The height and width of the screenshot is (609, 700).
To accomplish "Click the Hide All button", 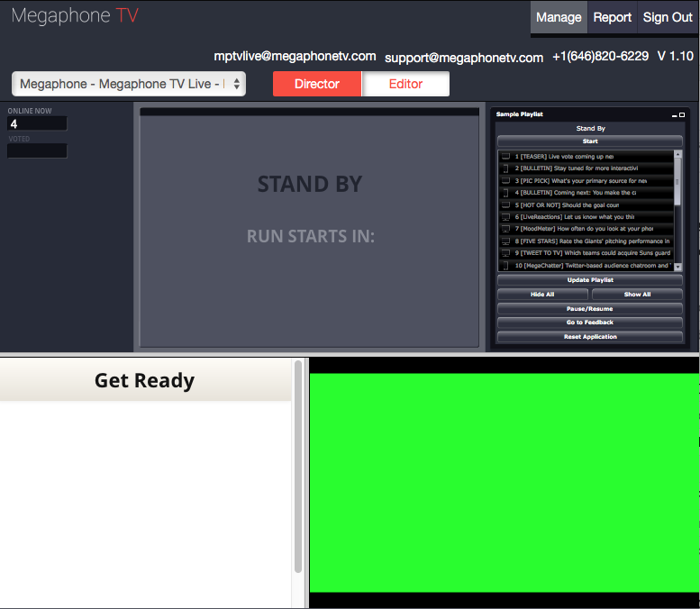I will coord(542,295).
